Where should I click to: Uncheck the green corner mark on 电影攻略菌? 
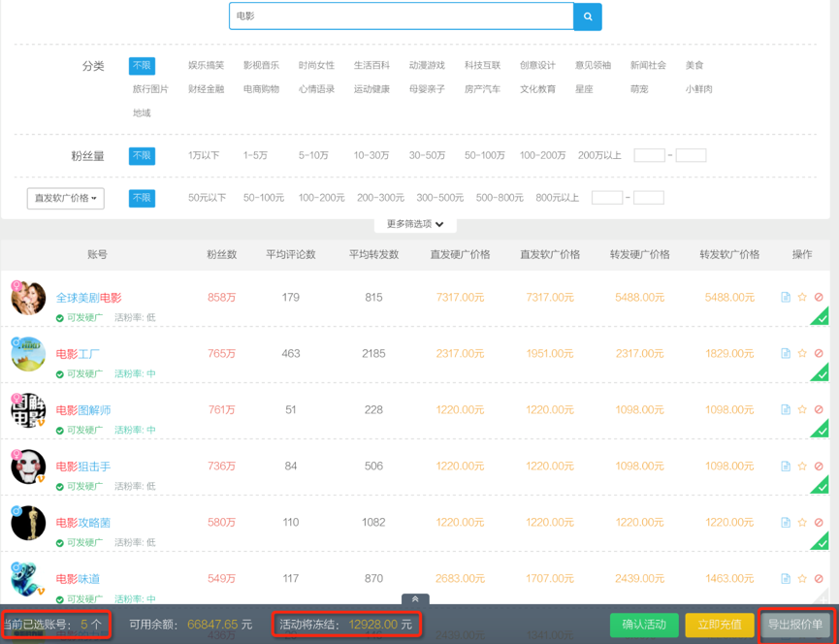tap(822, 542)
